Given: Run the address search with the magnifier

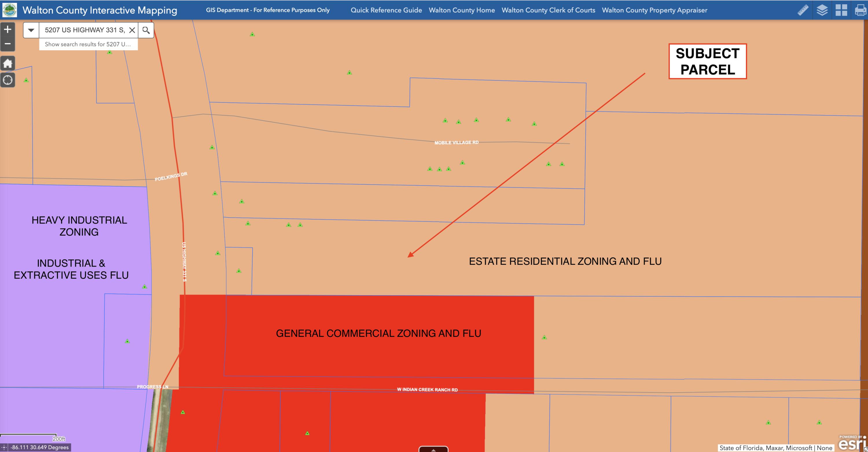Looking at the screenshot, I should tap(146, 30).
